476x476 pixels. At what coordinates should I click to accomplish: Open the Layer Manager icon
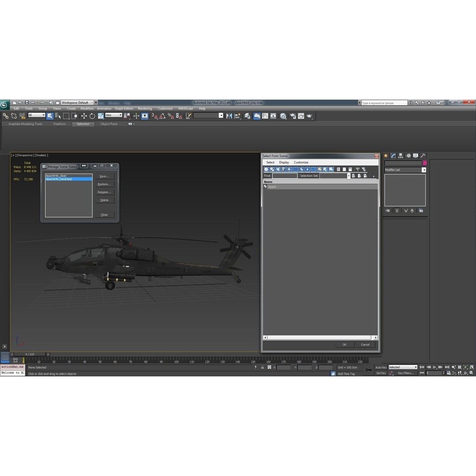247,116
